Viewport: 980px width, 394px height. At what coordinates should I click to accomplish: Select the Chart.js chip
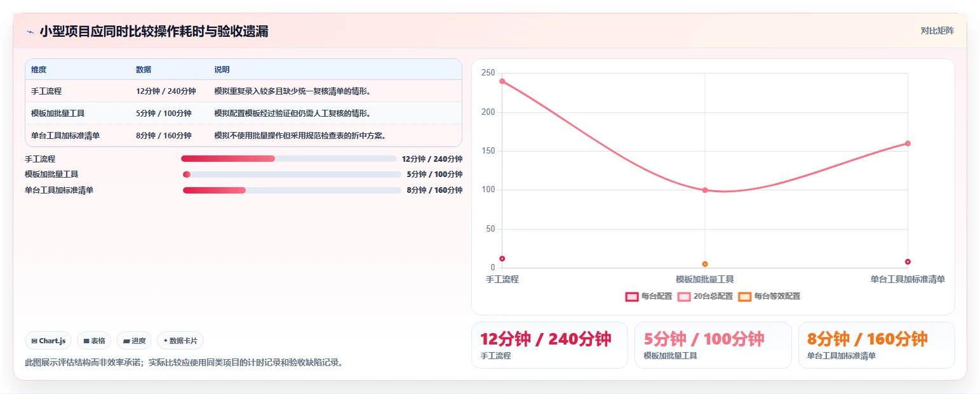click(49, 341)
